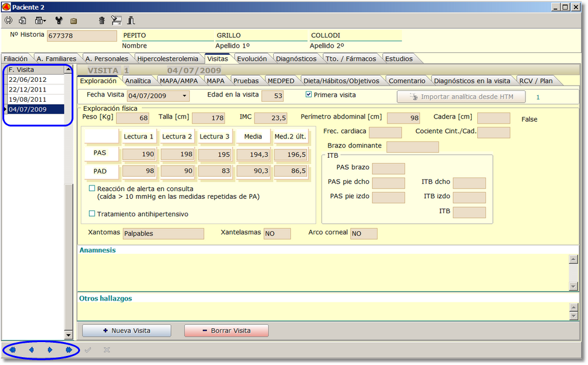Image resolution: width=588 pixels, height=365 pixels.
Task: Click the Peso [Kg] field
Action: pos(133,118)
